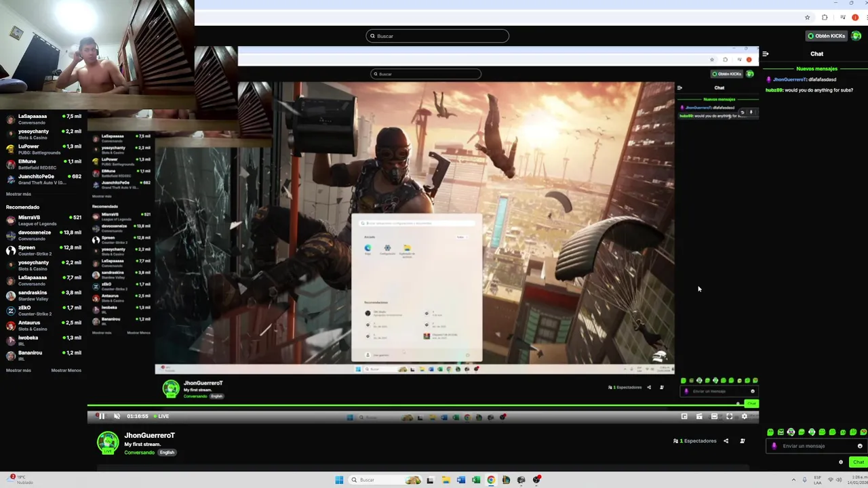Click the Enviar un mensaje chat input
868x488 pixels.
[x=816, y=446]
